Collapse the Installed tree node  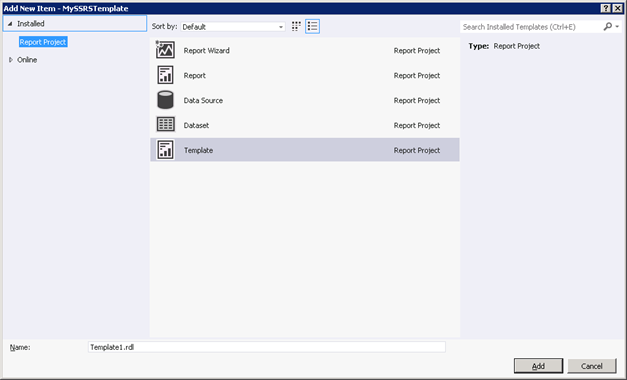point(10,24)
